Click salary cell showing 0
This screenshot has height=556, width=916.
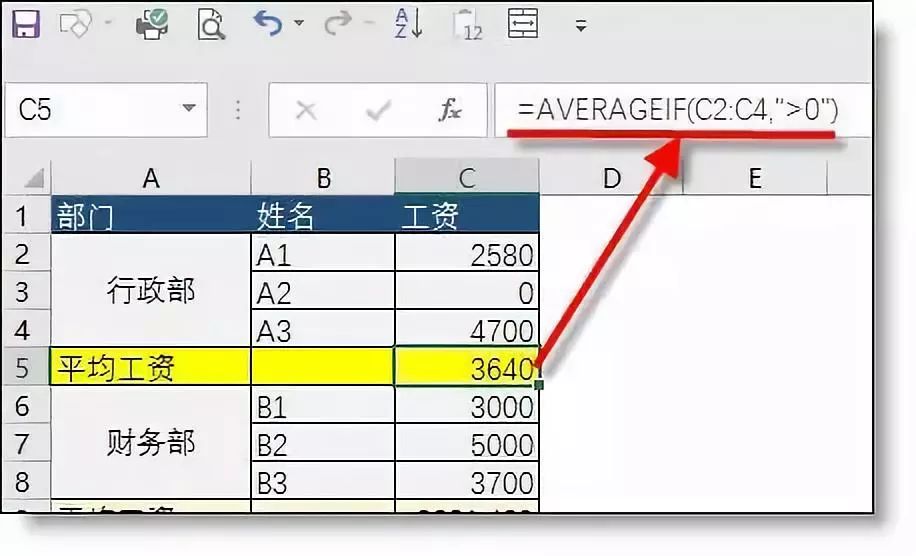point(467,292)
